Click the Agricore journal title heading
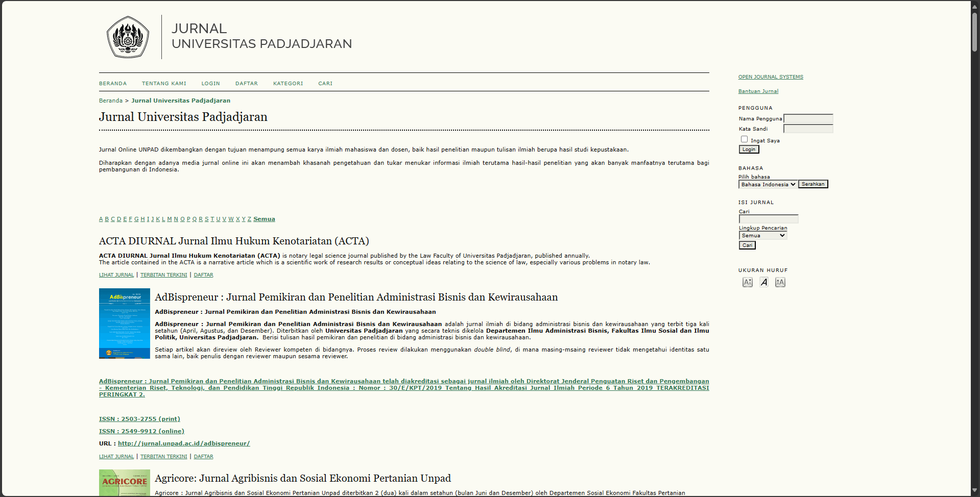980x497 pixels. click(303, 478)
